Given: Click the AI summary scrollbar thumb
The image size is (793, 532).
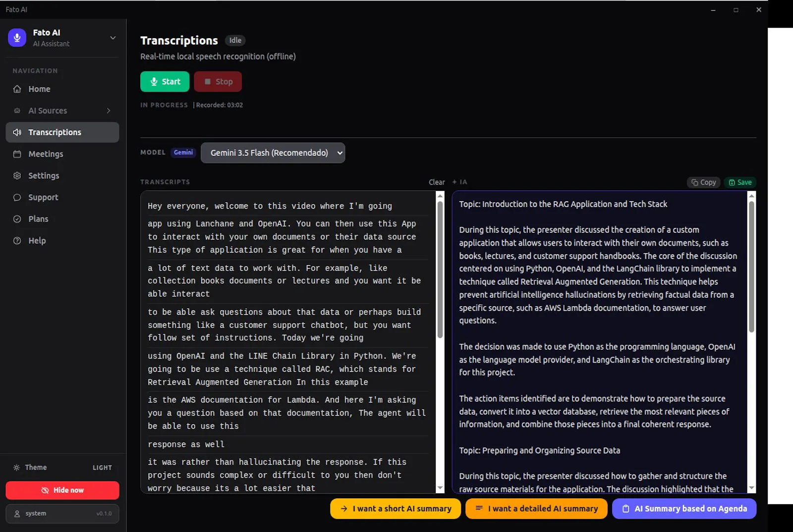Looking at the screenshot, I should [751, 266].
